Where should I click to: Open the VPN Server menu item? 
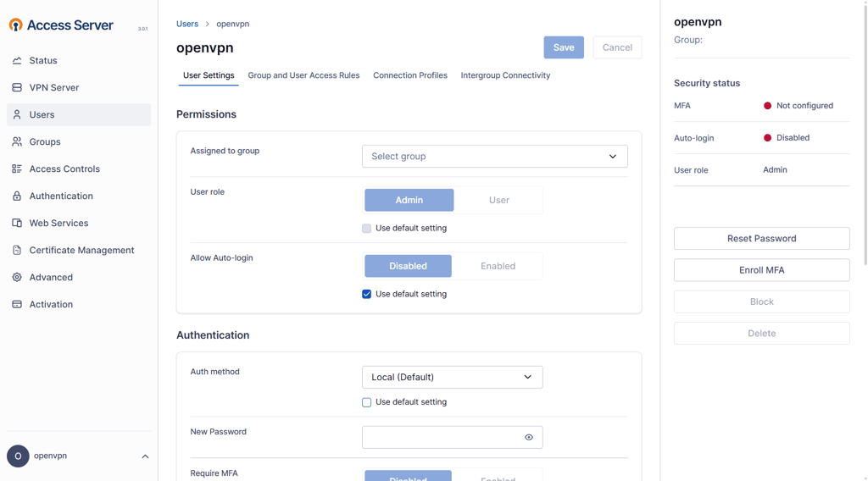pyautogui.click(x=79, y=87)
